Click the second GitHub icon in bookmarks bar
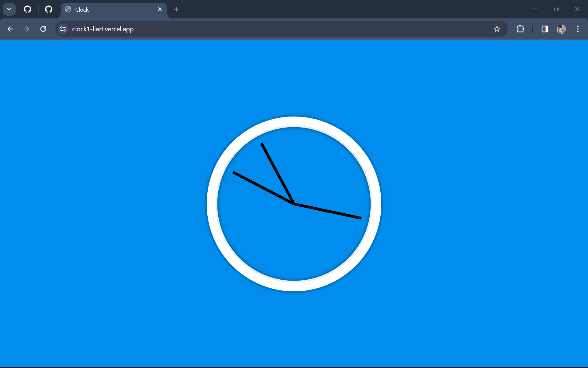Image resolution: width=588 pixels, height=368 pixels. tap(48, 9)
